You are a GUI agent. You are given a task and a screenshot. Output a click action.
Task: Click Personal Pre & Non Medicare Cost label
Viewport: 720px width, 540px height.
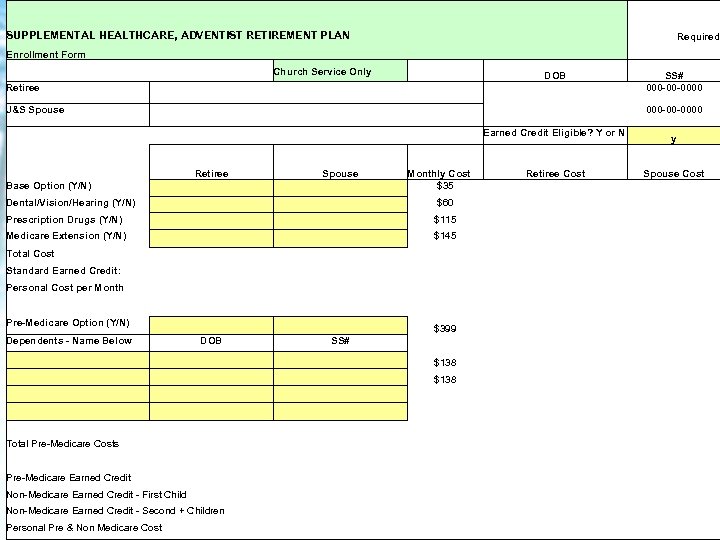(x=84, y=528)
